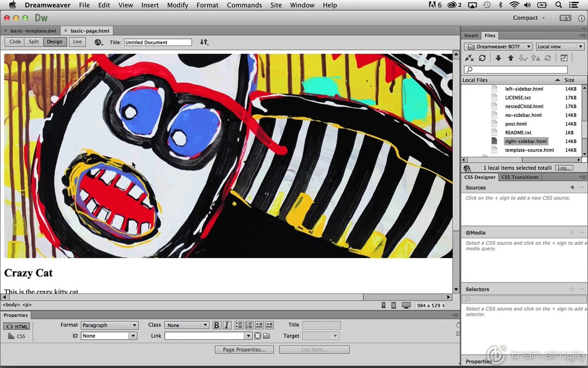
Task: Apply Bold formatting in Properties
Action: [216, 325]
